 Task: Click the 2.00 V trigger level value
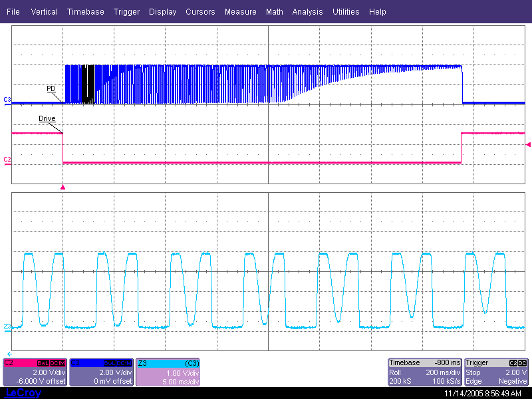(x=517, y=372)
